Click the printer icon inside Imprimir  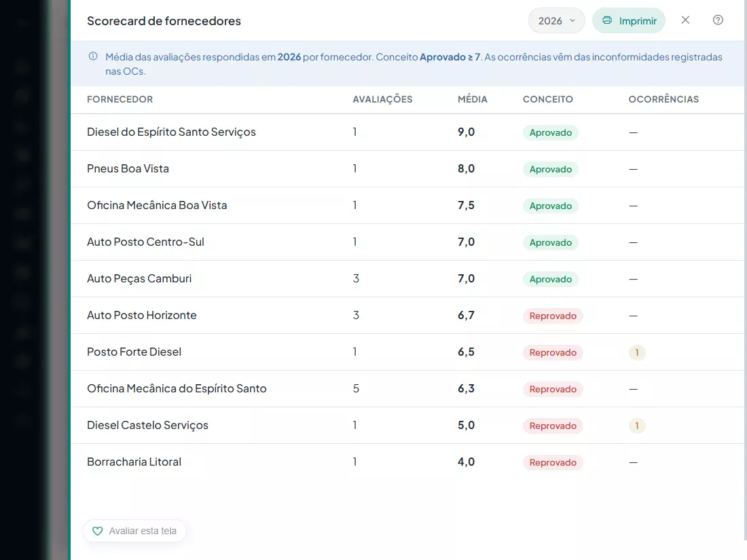tap(607, 20)
